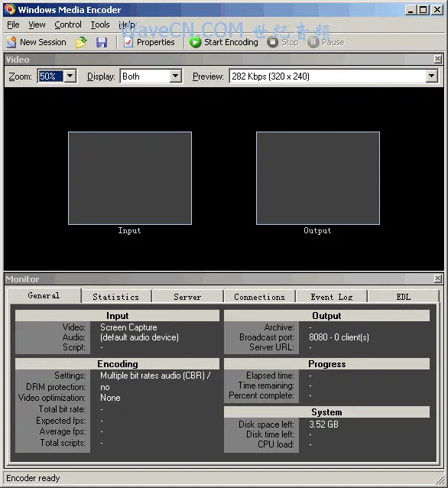The height and width of the screenshot is (488, 448).
Task: Click Start Encoding green play button
Action: 224,42
